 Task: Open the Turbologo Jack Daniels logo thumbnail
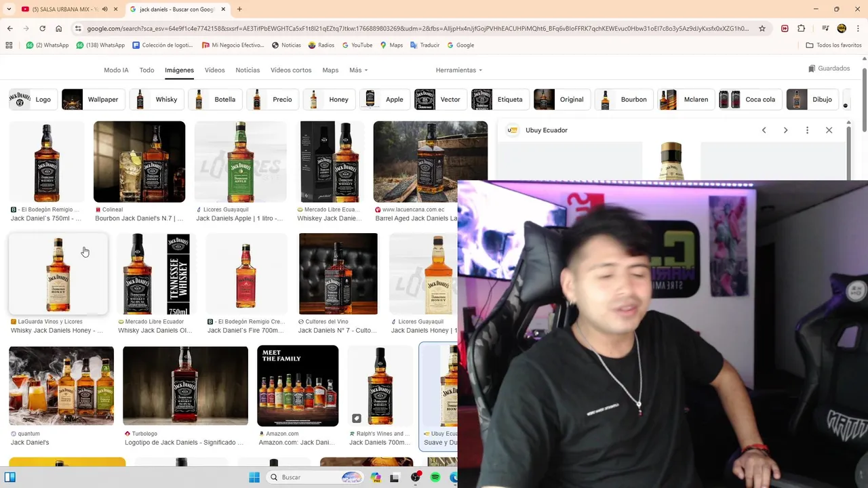click(185, 386)
